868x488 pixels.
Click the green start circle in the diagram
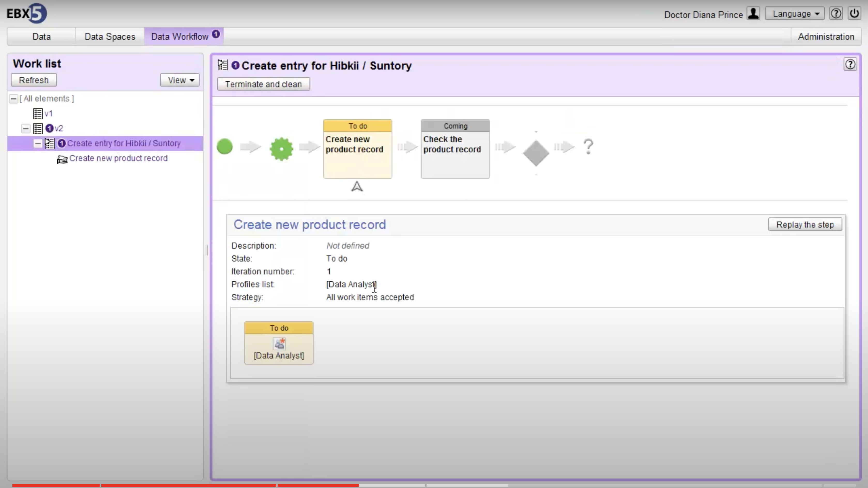click(x=225, y=147)
